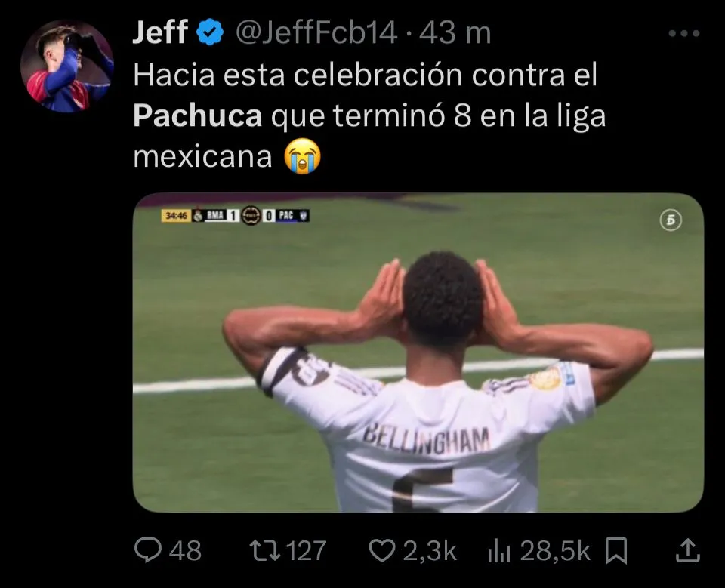The width and height of the screenshot is (725, 588).
Task: Open the Bellingham celebration image
Action: [418, 352]
